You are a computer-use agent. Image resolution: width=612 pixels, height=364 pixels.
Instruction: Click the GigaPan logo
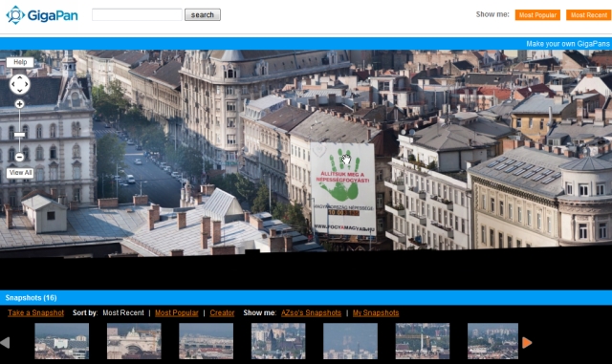pyautogui.click(x=42, y=15)
